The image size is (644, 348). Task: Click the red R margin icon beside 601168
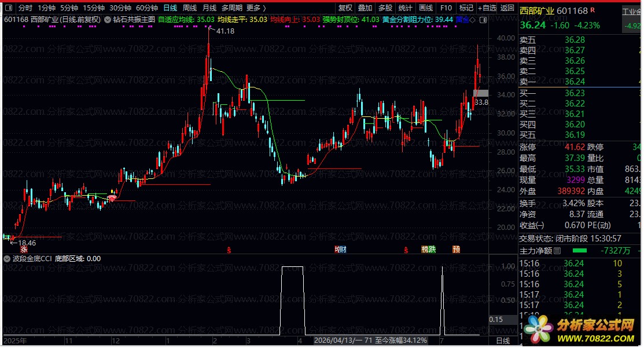click(593, 10)
